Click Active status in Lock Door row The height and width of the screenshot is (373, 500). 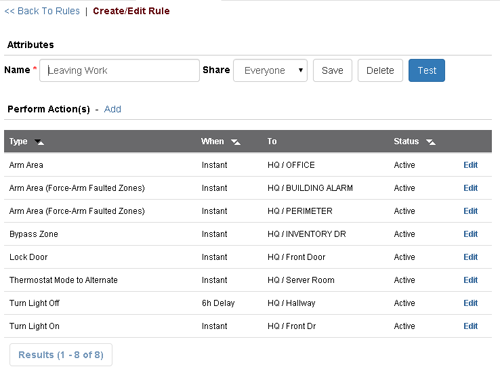(x=404, y=257)
